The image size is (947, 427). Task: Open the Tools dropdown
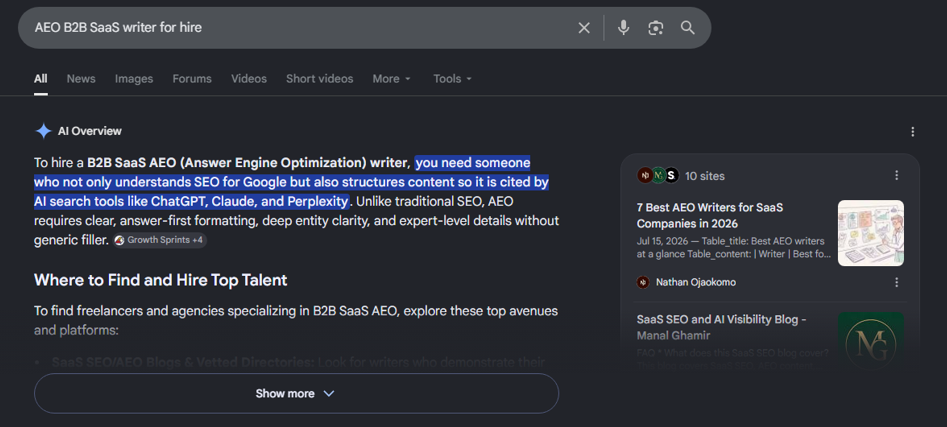click(452, 79)
